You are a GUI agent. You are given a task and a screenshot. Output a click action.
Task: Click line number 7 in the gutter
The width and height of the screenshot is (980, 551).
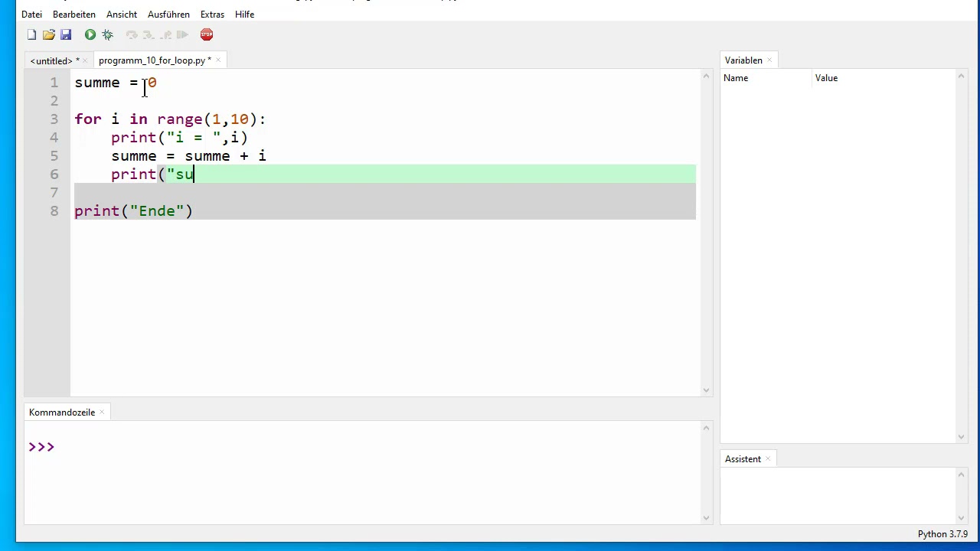pos(54,193)
